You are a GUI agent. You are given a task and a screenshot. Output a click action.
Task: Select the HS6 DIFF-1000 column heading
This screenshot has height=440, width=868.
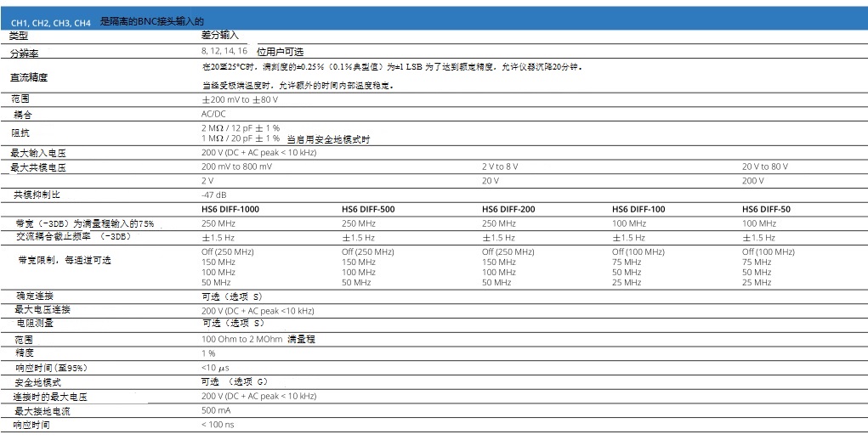coord(230,209)
